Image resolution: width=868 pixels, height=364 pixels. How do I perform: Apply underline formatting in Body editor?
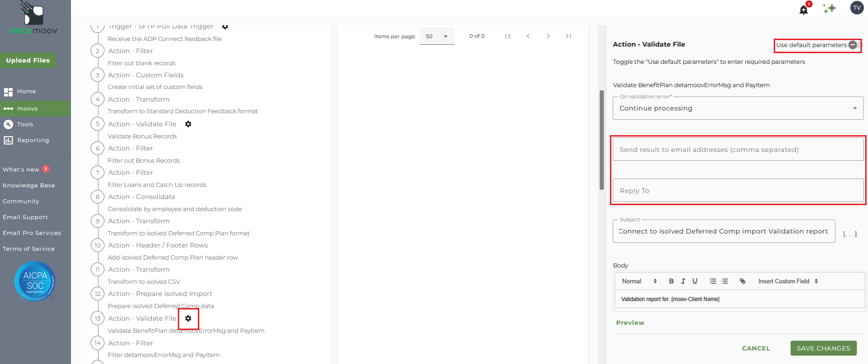click(x=695, y=281)
